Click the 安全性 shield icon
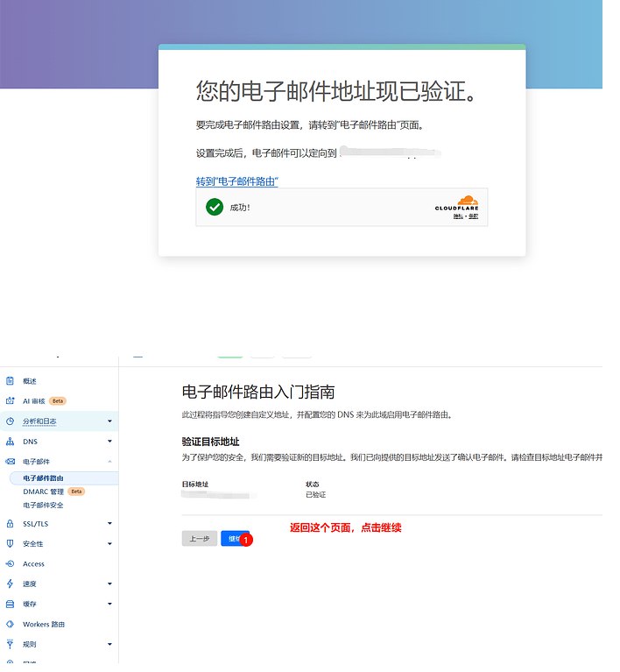The height and width of the screenshot is (672, 620). (x=10, y=543)
